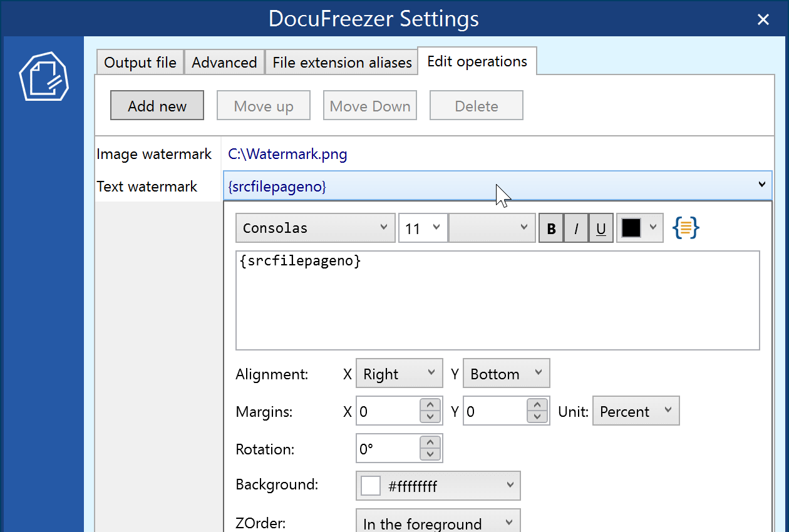789x532 pixels.
Task: Click the DocuFreezer logo icon in sidebar
Action: pos(44,77)
